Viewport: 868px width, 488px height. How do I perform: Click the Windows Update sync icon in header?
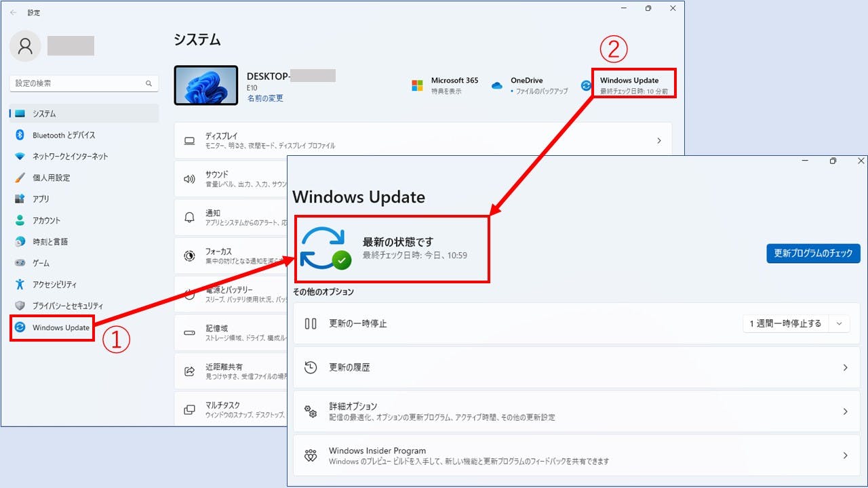click(586, 85)
